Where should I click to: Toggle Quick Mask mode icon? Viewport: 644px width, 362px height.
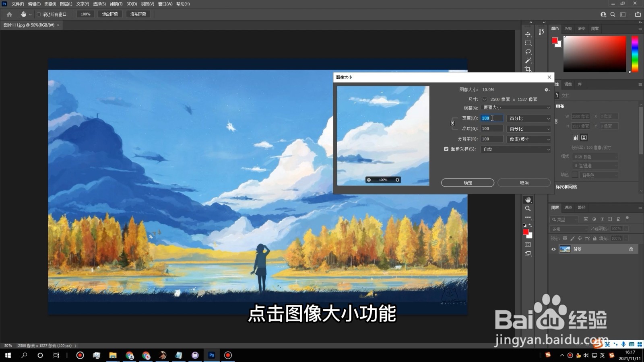(528, 245)
